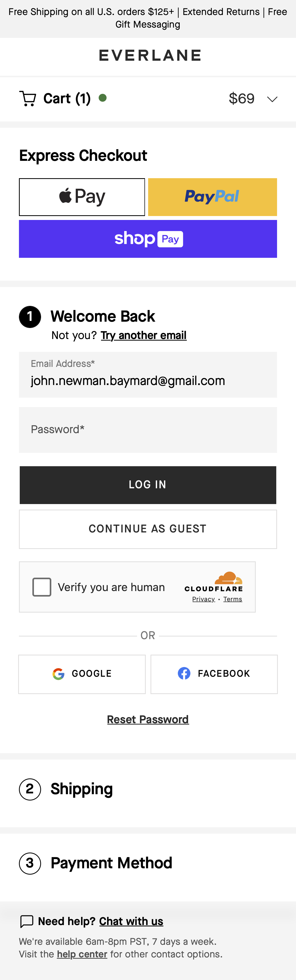The height and width of the screenshot is (980, 296).
Task: Sign in with the Facebook icon
Action: pos(184,673)
